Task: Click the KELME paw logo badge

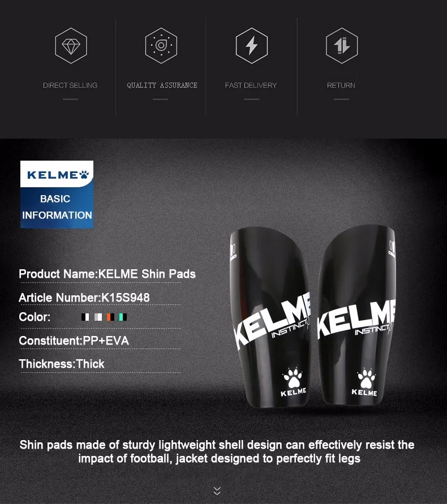Action: [x=57, y=174]
